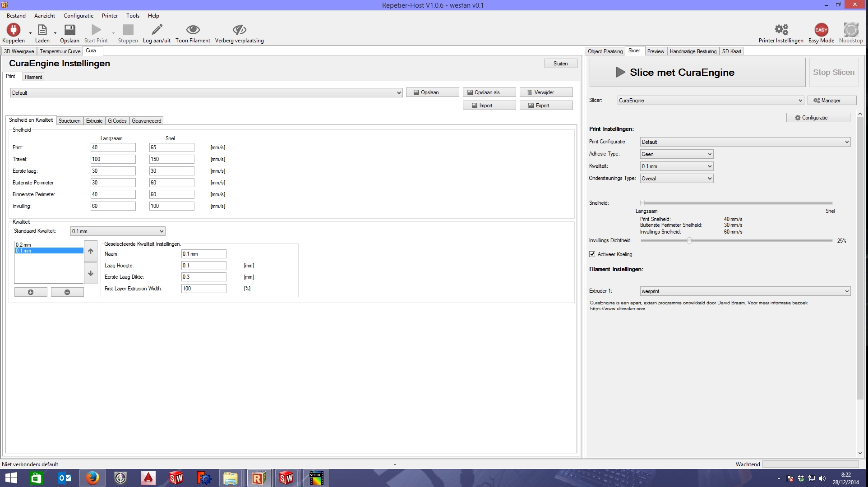The width and height of the screenshot is (868, 487).
Task: Switch to the SD Kaart tab
Action: 731,51
